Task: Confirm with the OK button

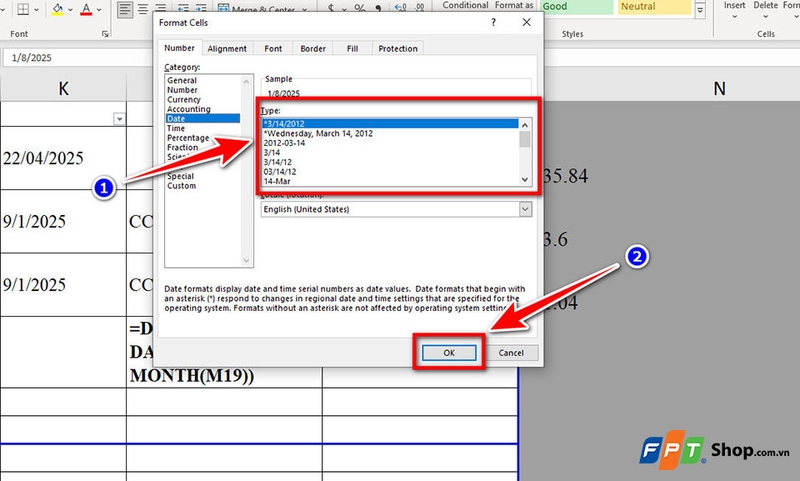Action: (x=449, y=352)
